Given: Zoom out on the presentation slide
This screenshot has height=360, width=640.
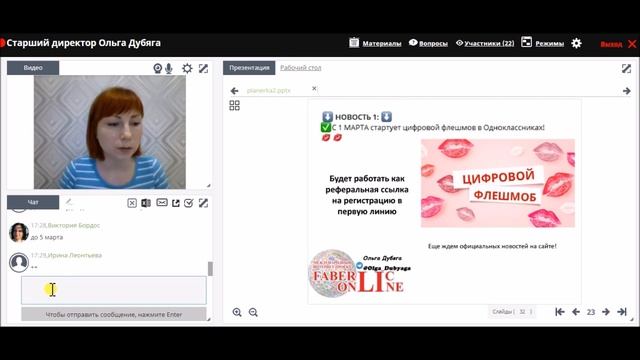Looking at the screenshot, I should tap(253, 312).
